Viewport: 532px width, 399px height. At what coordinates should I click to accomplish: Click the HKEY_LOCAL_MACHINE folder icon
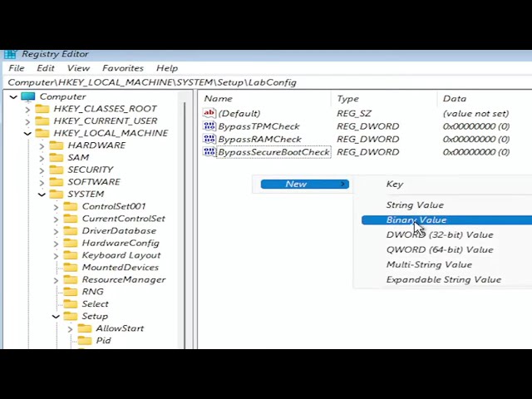tap(42, 133)
